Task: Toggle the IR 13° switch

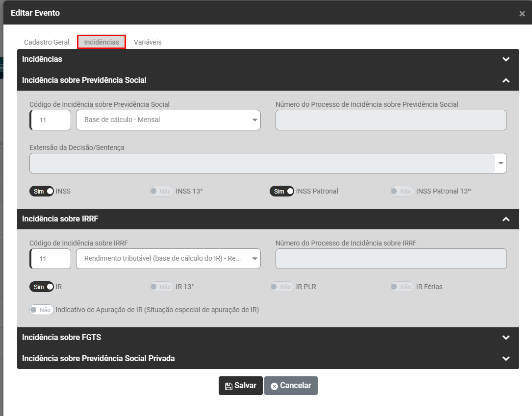Action: click(x=161, y=287)
